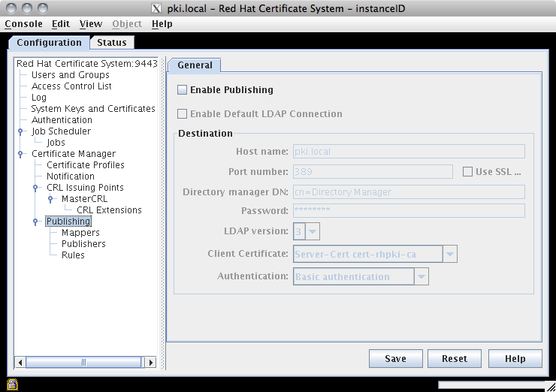Select the Publishing tree item
The image size is (556, 392).
(68, 222)
